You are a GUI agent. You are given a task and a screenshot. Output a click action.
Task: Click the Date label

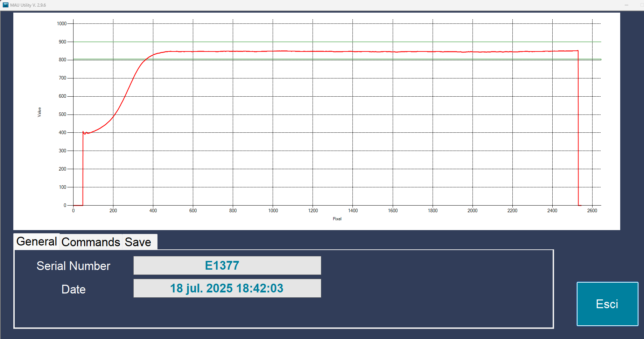(x=73, y=289)
